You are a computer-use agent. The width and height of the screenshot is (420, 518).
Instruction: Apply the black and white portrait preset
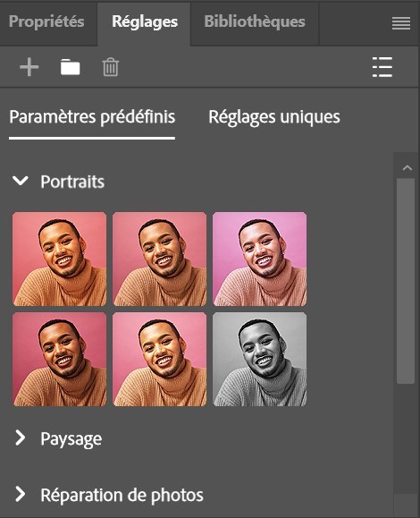[260, 359]
